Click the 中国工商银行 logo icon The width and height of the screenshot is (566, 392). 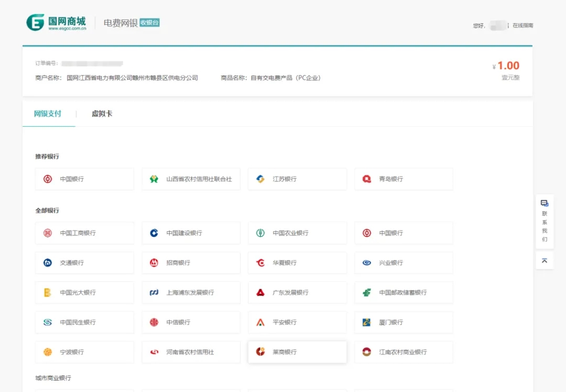click(48, 233)
